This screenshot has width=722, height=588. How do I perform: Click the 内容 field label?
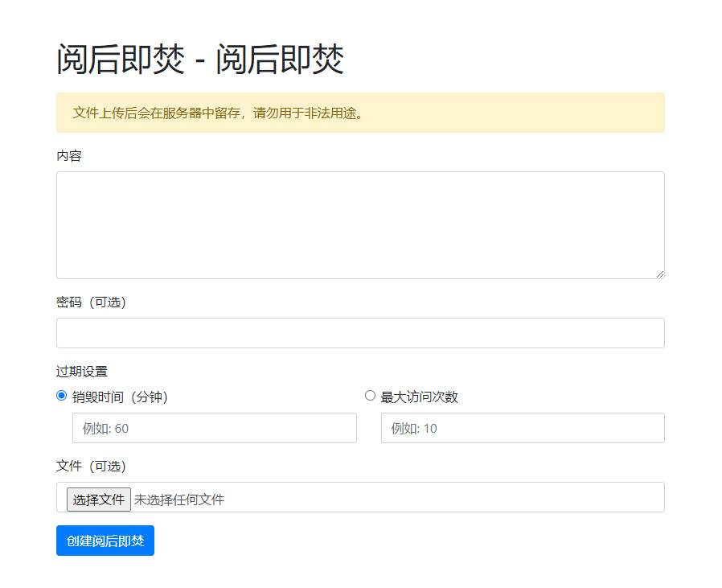click(x=69, y=156)
